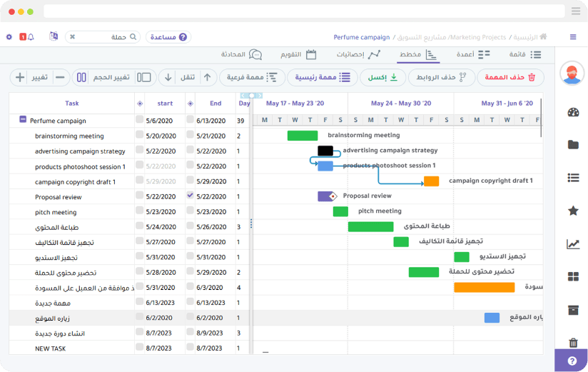Click in the حملة search input
Image resolution: width=588 pixels, height=372 pixels.
point(102,37)
